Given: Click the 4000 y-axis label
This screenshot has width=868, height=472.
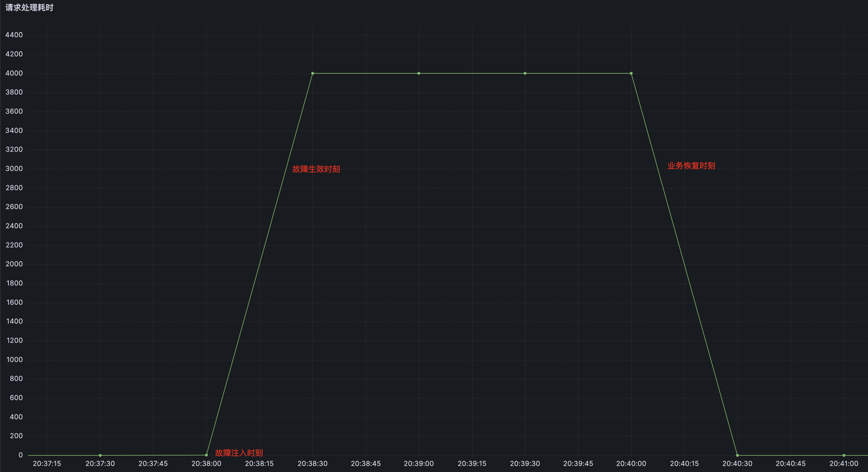Looking at the screenshot, I should [14, 73].
